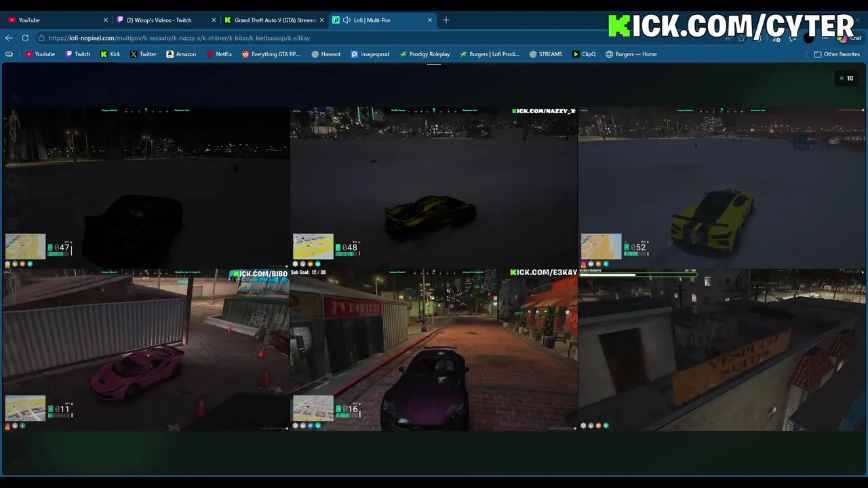
Task: Mute the Lofi tab via speaker icon
Action: (x=347, y=20)
